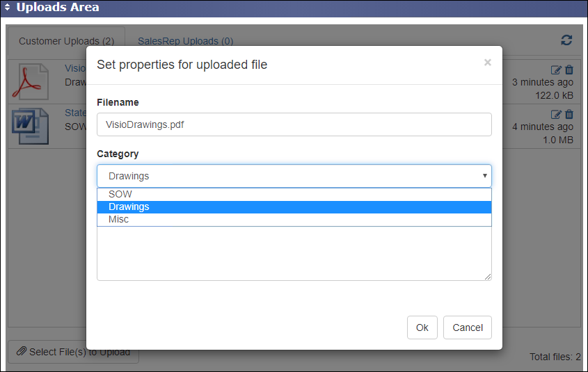Click the PDF file icon
The height and width of the screenshot is (372, 588).
pos(30,81)
